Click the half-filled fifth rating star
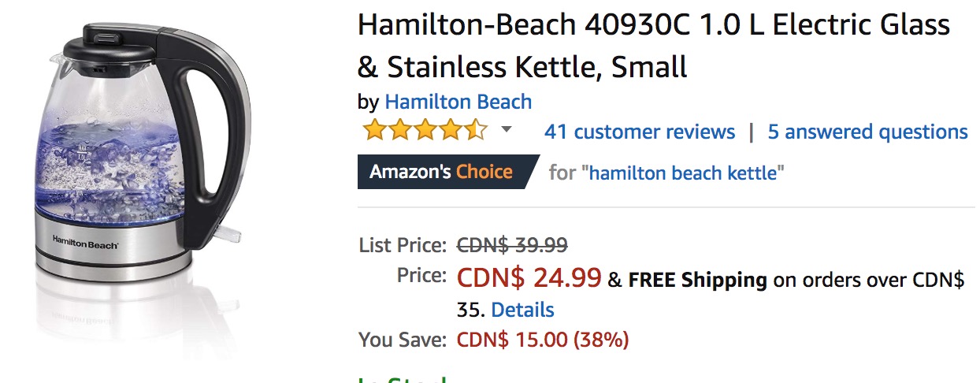980x383 pixels. (476, 131)
